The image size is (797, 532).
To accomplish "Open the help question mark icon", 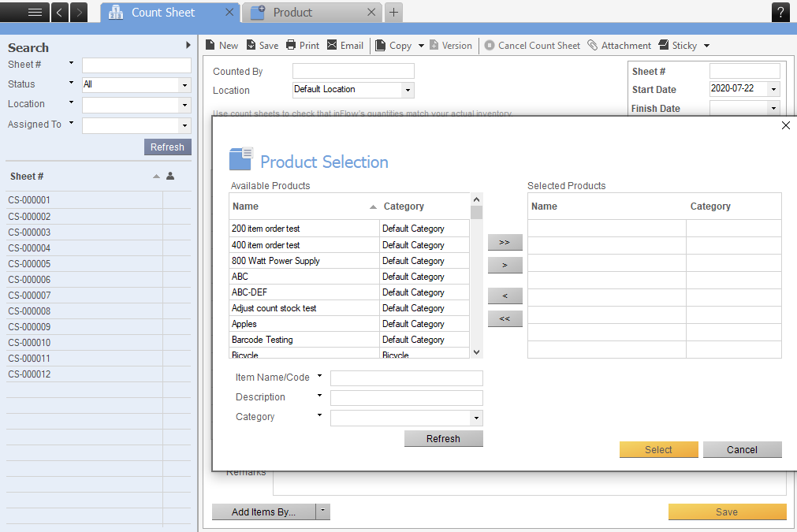I will 780,12.
